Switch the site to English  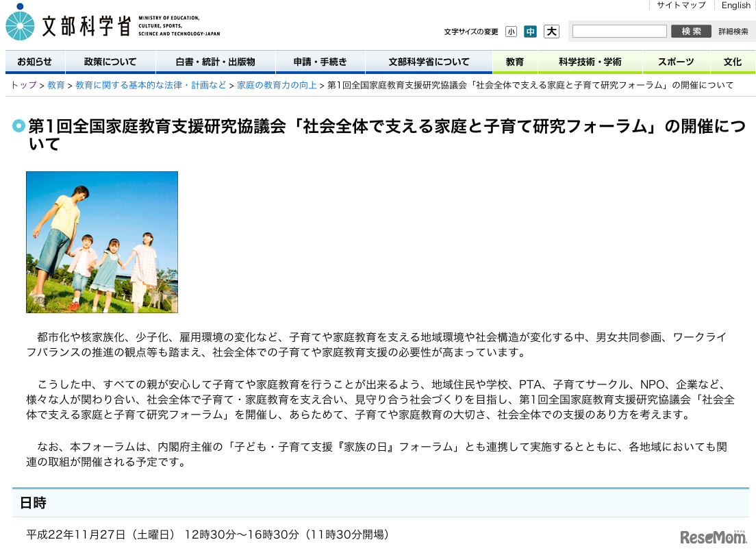[735, 5]
